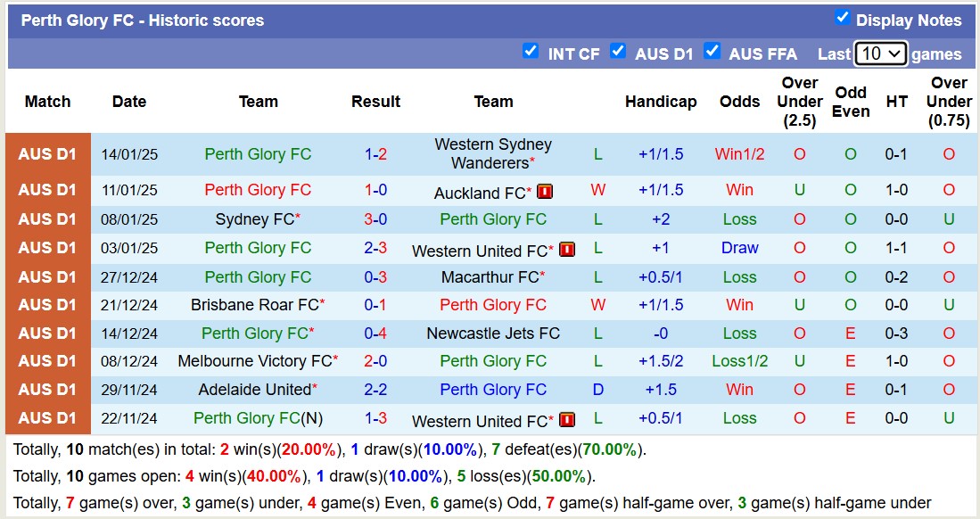Open the Melbourne Victory FC link
Screen dimensions: 980x519
coord(253,362)
